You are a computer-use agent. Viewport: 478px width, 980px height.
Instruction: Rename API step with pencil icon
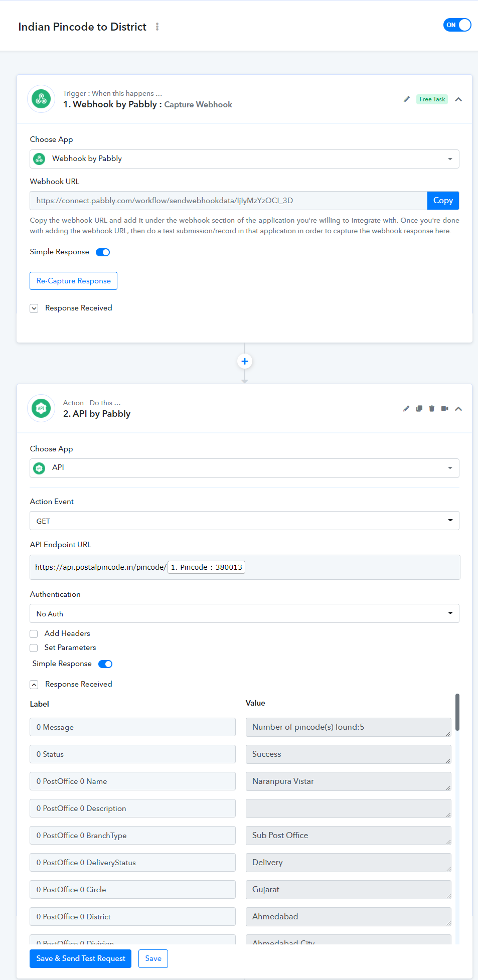[x=406, y=409]
